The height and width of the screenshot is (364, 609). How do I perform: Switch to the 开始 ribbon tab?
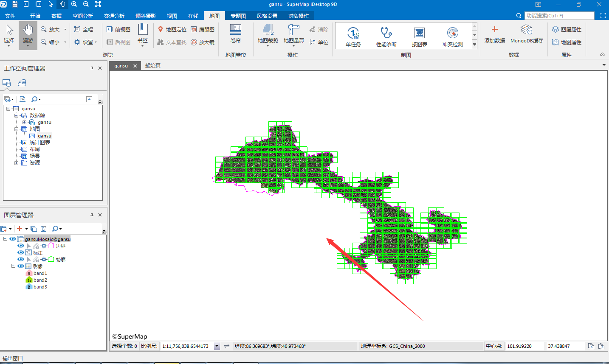coord(35,16)
